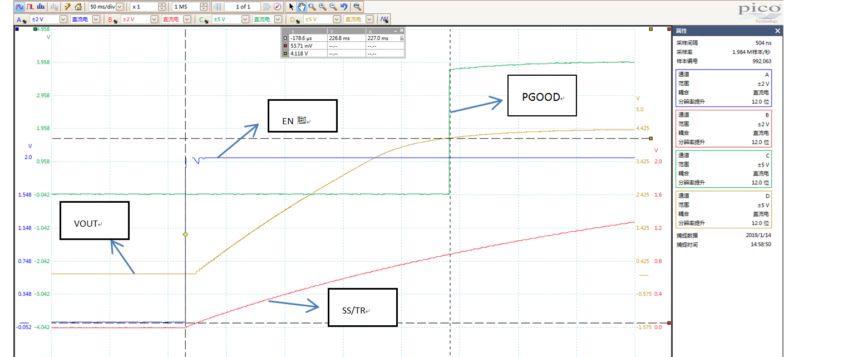The height and width of the screenshot is (357, 868).
Task: Go to the next waveform buffer
Action: point(267,7)
